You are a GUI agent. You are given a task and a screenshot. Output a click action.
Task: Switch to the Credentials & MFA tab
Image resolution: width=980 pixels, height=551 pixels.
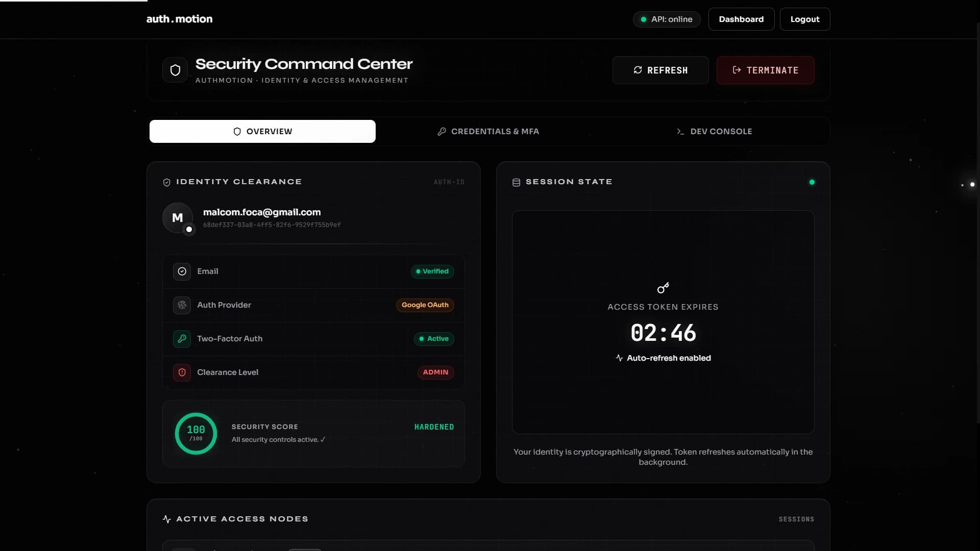point(488,132)
